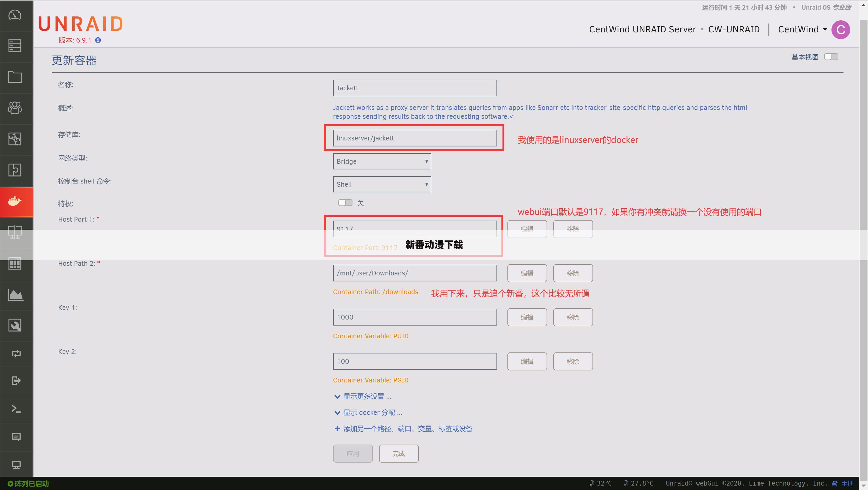Click the Container Variable: PUID label

click(371, 336)
